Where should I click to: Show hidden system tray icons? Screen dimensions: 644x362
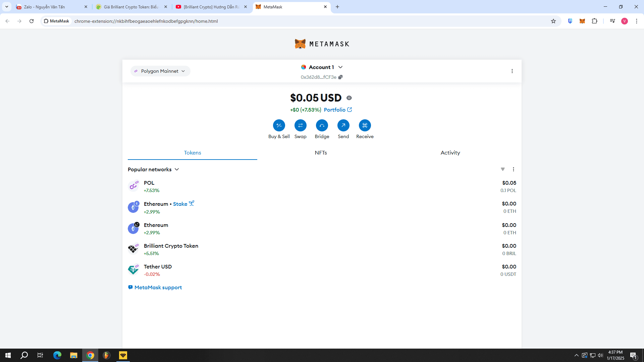(x=576, y=355)
